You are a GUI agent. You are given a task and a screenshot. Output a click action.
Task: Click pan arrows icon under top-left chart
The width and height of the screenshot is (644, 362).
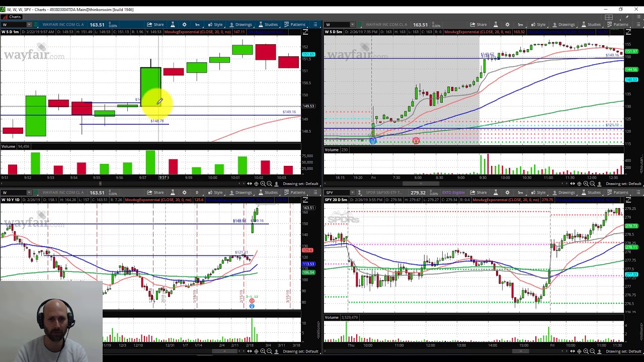tap(249, 184)
